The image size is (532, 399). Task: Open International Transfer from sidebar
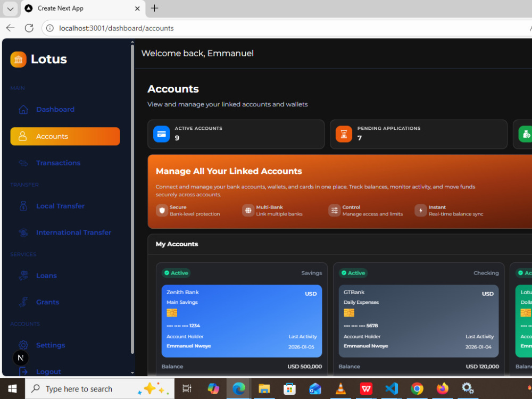[65, 232]
